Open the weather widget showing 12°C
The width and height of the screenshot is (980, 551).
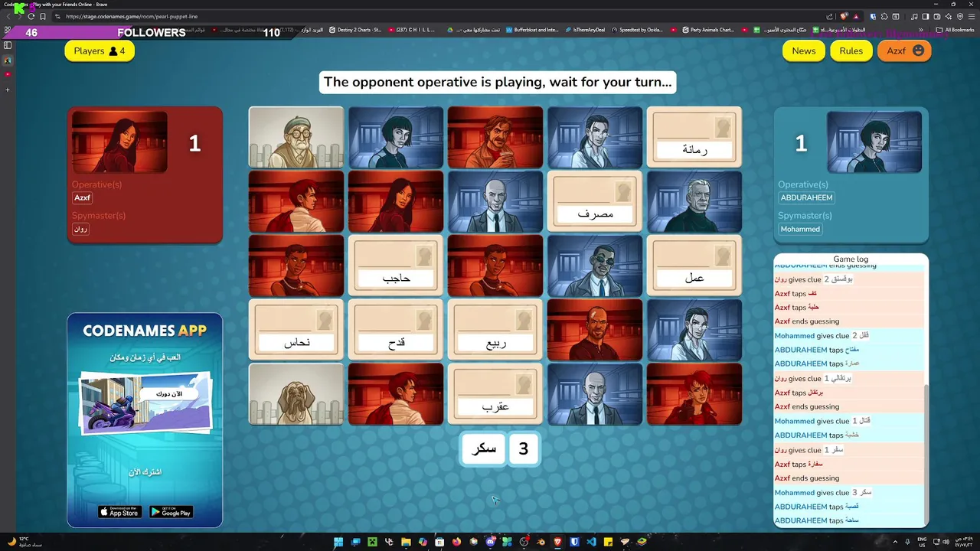(23, 542)
